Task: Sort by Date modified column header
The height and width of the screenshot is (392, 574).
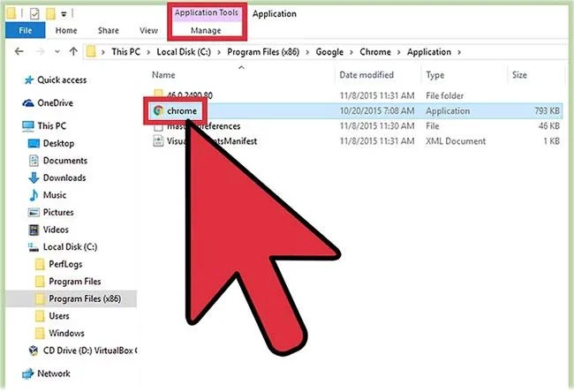Action: (x=366, y=75)
